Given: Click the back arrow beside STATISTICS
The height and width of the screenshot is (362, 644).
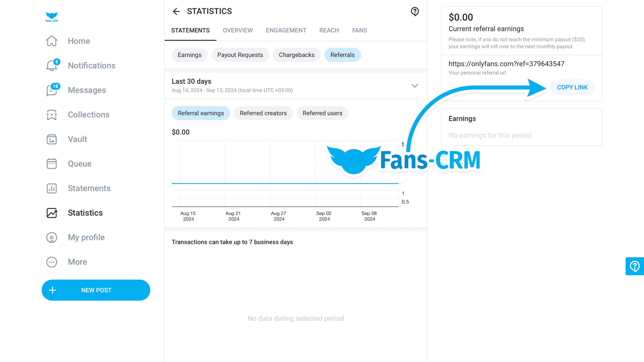Looking at the screenshot, I should tap(176, 11).
